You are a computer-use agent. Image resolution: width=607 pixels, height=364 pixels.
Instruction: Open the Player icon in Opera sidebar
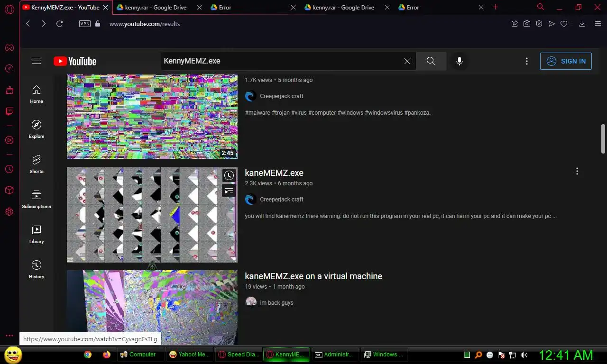(x=9, y=140)
